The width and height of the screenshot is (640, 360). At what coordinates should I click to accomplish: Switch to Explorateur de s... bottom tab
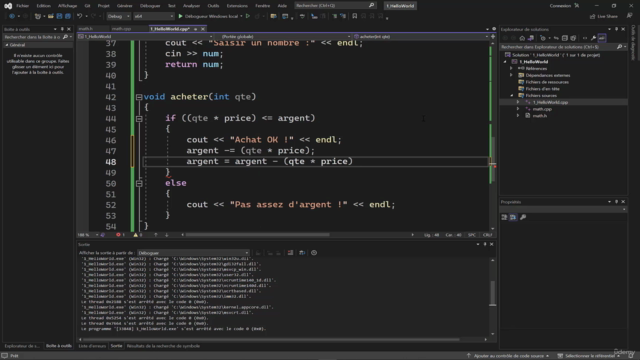click(x=22, y=346)
